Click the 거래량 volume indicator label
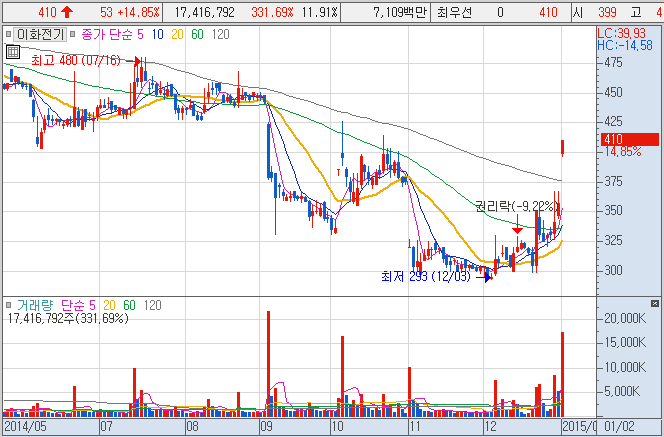The image size is (664, 437). click(x=35, y=305)
